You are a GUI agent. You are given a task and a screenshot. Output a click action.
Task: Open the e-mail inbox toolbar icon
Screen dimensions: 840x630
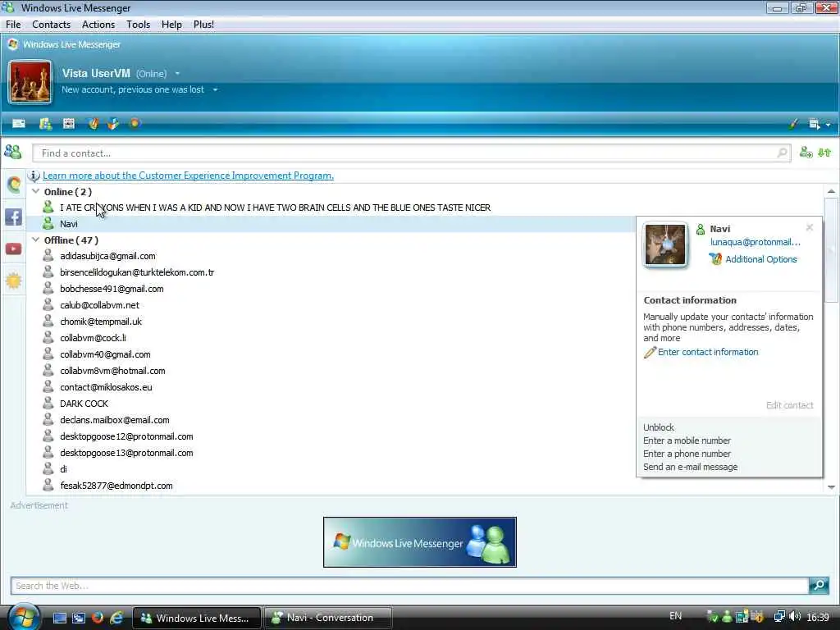(19, 124)
